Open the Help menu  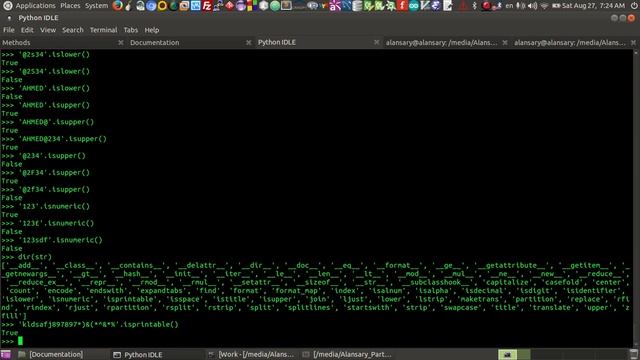pos(151,30)
